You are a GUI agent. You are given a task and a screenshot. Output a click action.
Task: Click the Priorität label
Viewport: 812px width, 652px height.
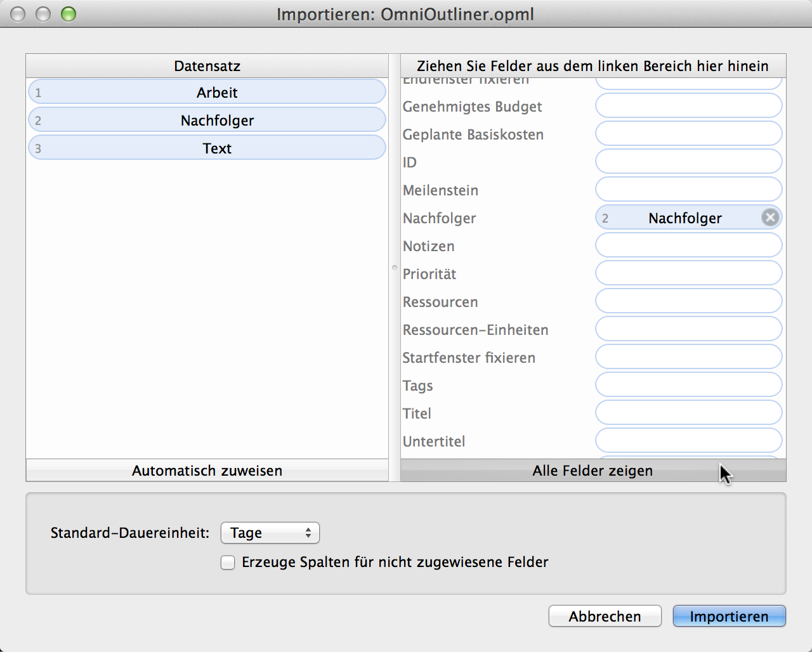tap(429, 274)
